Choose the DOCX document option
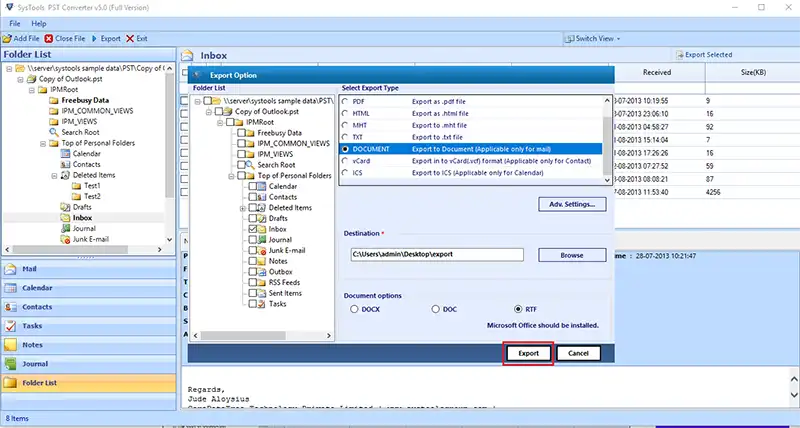Screen dimensions: 800x428 354,309
